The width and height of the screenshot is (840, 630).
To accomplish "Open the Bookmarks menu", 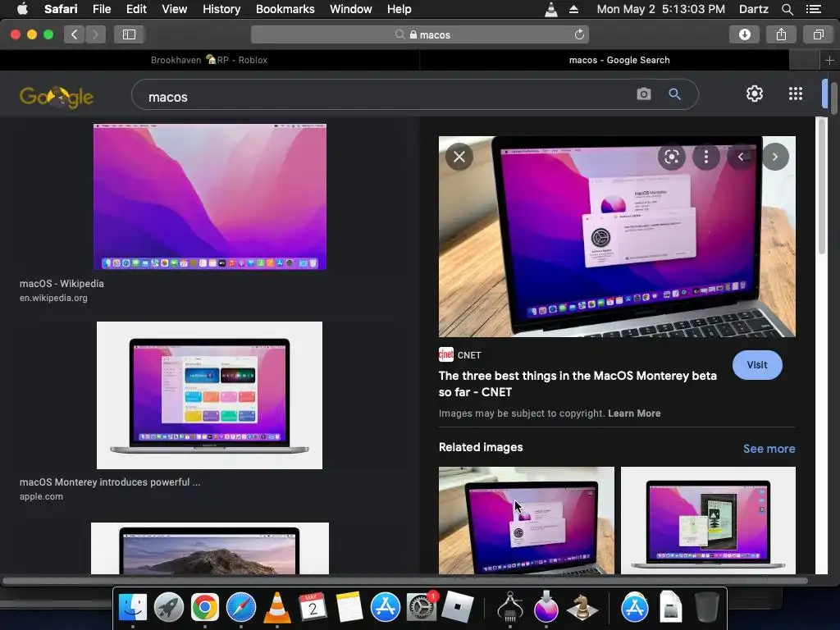I will click(285, 9).
